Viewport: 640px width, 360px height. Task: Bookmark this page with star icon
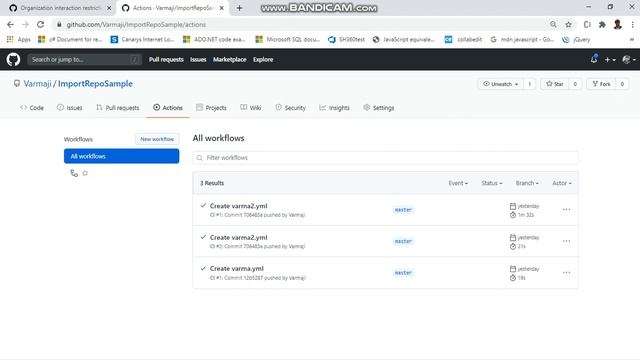(568, 24)
